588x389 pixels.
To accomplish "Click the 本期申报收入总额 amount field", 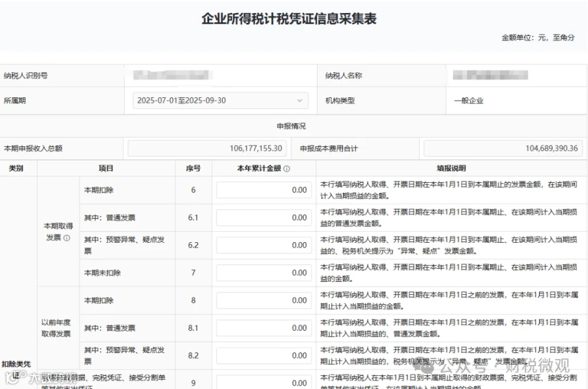I will coord(207,148).
